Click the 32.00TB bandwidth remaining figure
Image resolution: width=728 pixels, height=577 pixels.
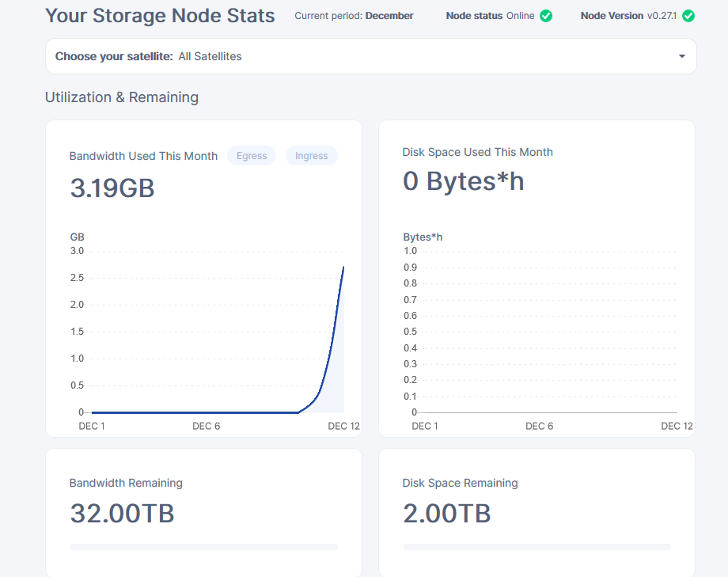(122, 514)
